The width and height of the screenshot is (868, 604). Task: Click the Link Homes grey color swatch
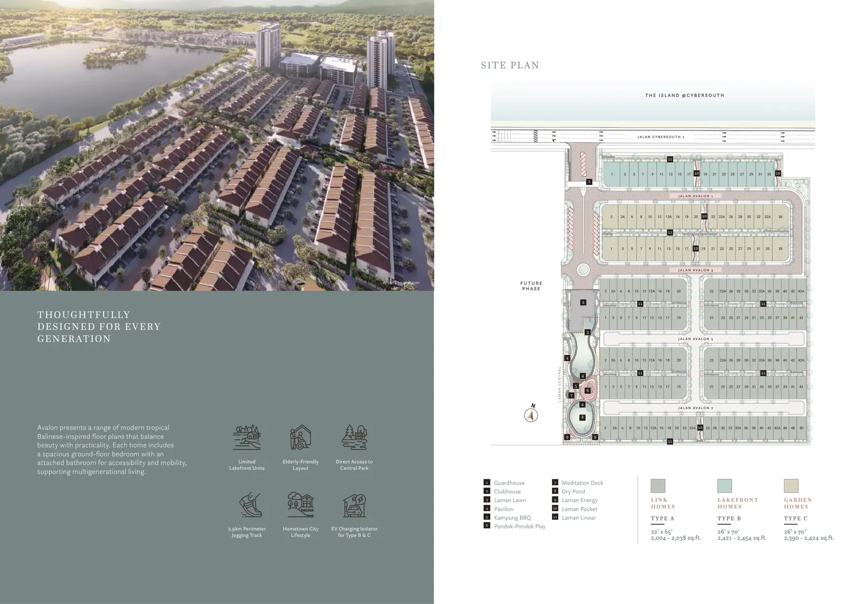pyautogui.click(x=658, y=486)
